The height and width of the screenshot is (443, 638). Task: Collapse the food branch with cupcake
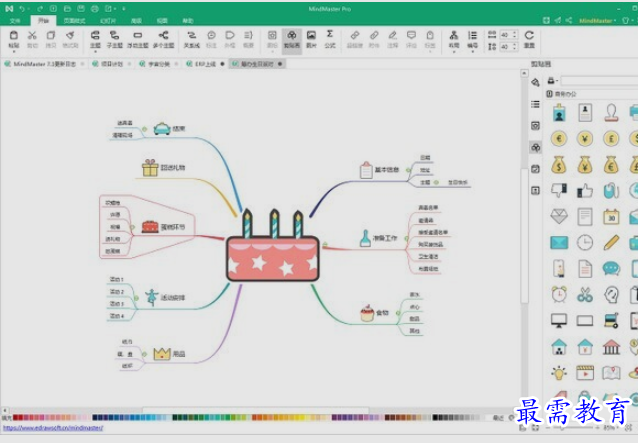point(398,313)
